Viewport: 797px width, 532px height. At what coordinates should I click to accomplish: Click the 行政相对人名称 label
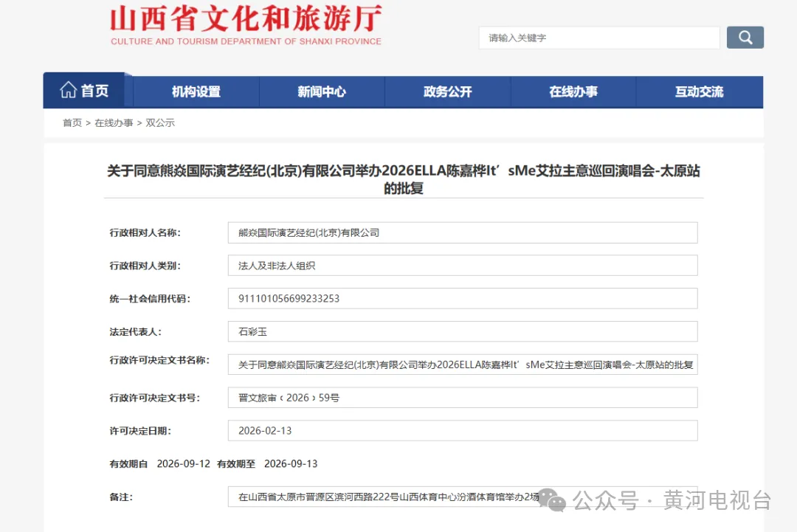[x=145, y=232]
